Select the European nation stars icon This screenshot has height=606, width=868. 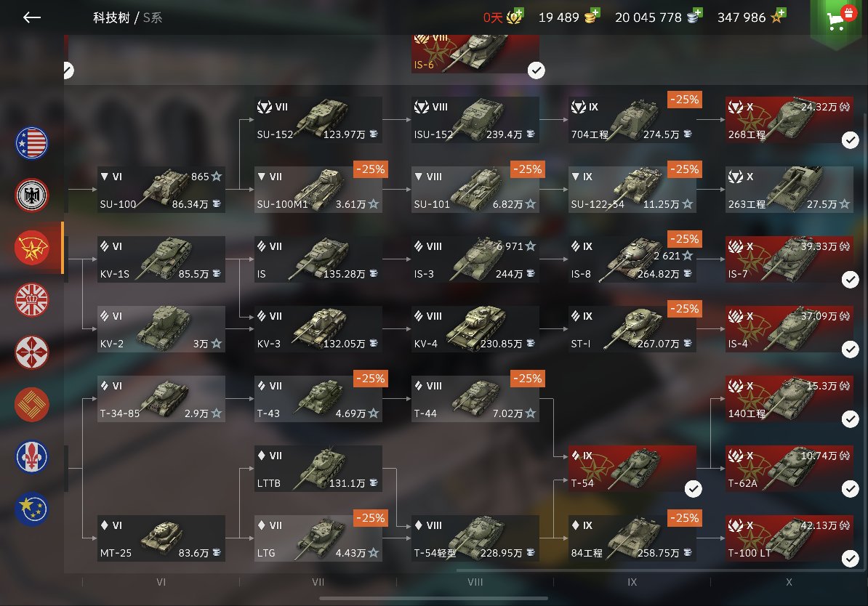tap(31, 509)
